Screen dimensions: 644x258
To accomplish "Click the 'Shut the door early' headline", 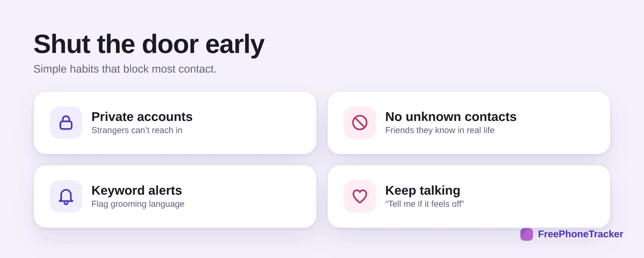I will 149,44.
